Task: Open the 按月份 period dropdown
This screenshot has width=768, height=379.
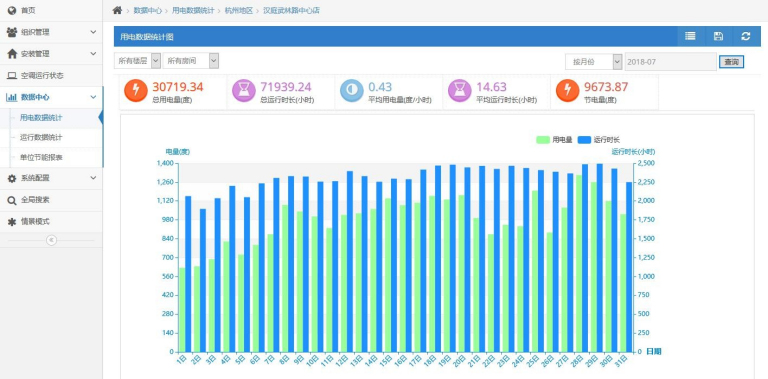Action: tap(594, 62)
